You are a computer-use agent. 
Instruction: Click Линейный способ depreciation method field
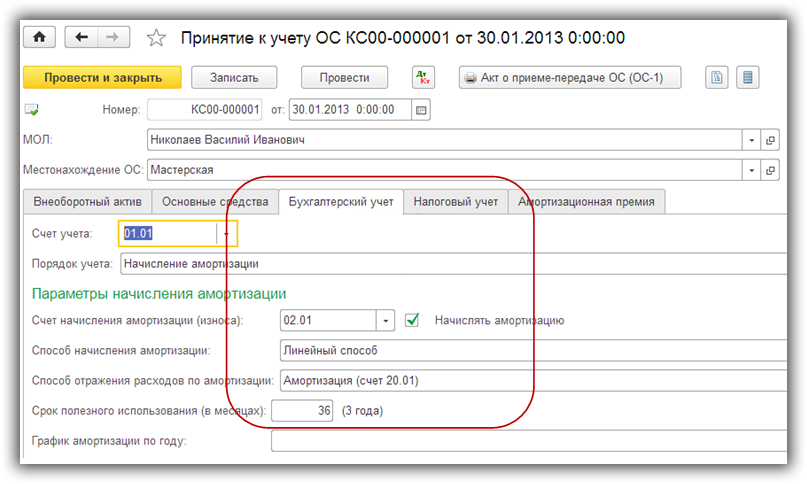tap(533, 351)
